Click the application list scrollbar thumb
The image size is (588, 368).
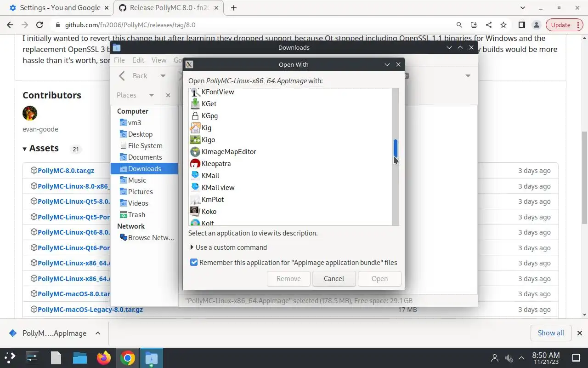pyautogui.click(x=395, y=148)
